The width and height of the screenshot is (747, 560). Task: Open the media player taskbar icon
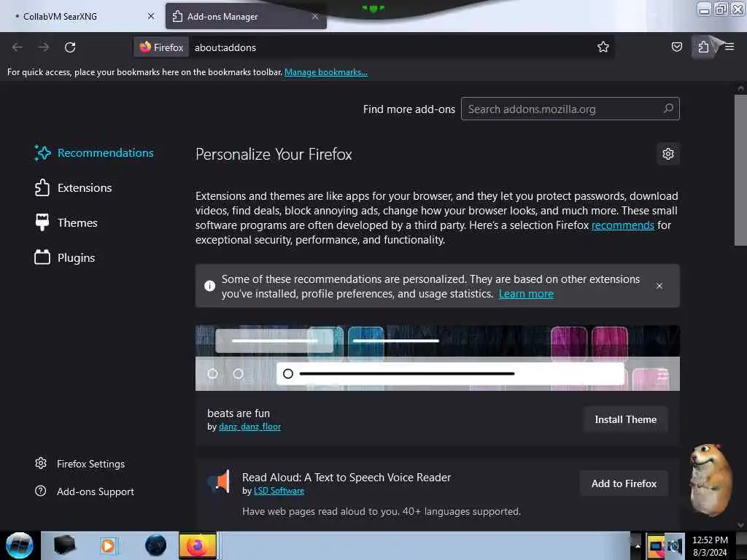coord(108,545)
